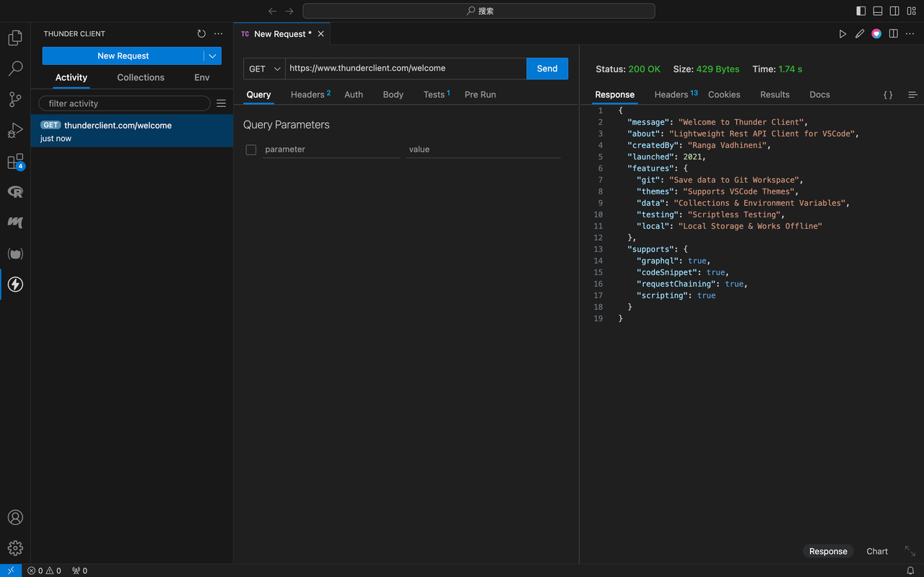Toggle the secondary sidebar layout icon

coord(894,11)
